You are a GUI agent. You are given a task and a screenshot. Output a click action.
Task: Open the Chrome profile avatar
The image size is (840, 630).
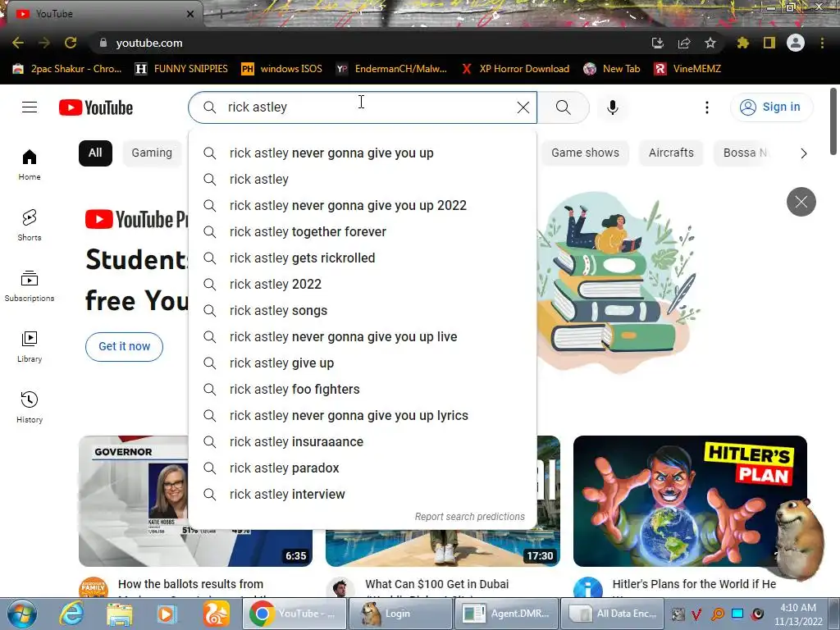pos(796,43)
